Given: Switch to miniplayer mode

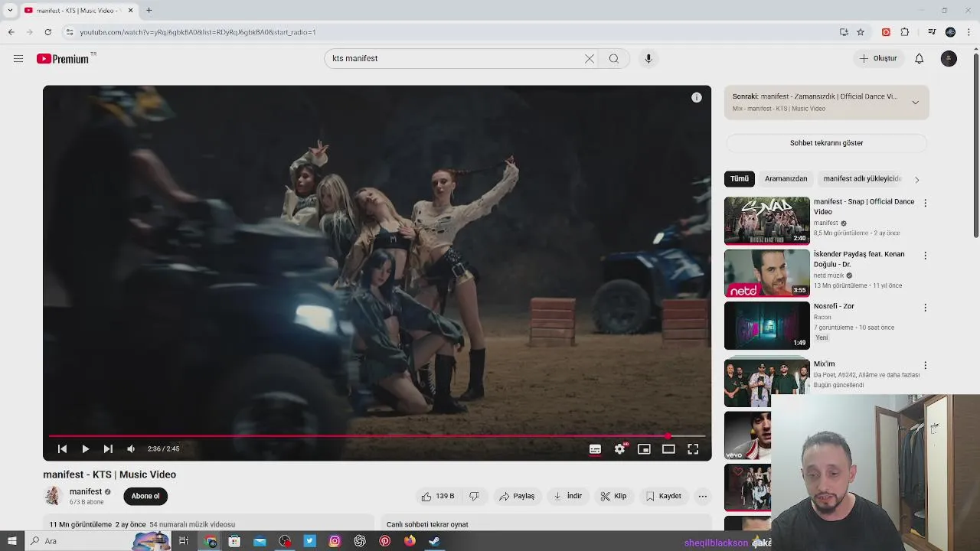Looking at the screenshot, I should click(x=644, y=449).
